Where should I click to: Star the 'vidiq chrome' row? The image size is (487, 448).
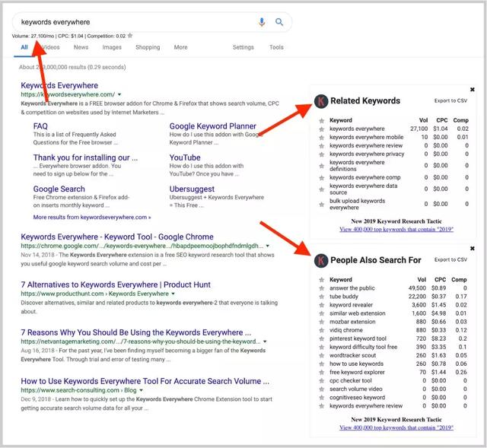click(321, 330)
